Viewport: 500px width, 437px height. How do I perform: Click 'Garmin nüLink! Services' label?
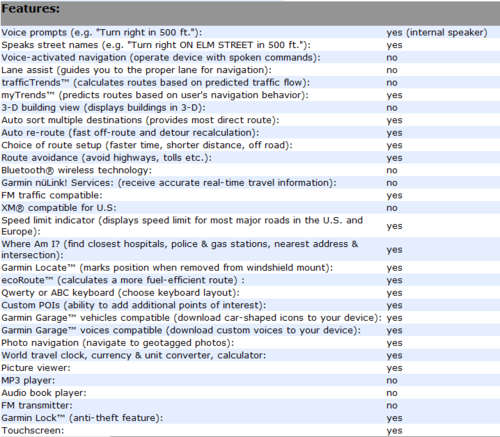coord(169,183)
